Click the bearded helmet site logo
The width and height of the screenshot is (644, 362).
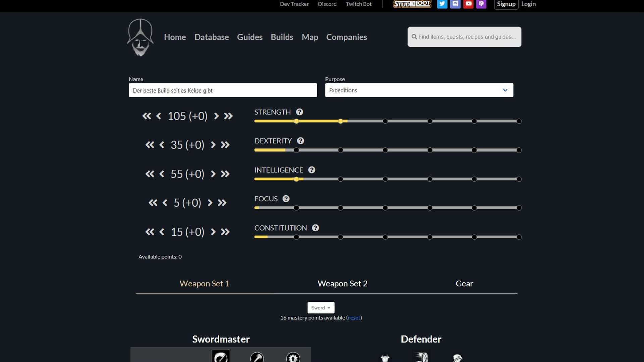coord(140,37)
